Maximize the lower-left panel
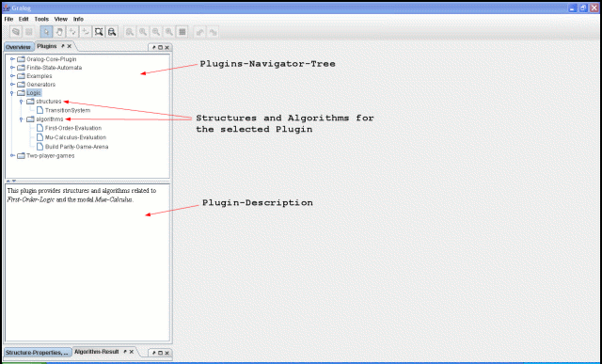Viewport: 602px width, 364px height. pyautogui.click(x=161, y=353)
